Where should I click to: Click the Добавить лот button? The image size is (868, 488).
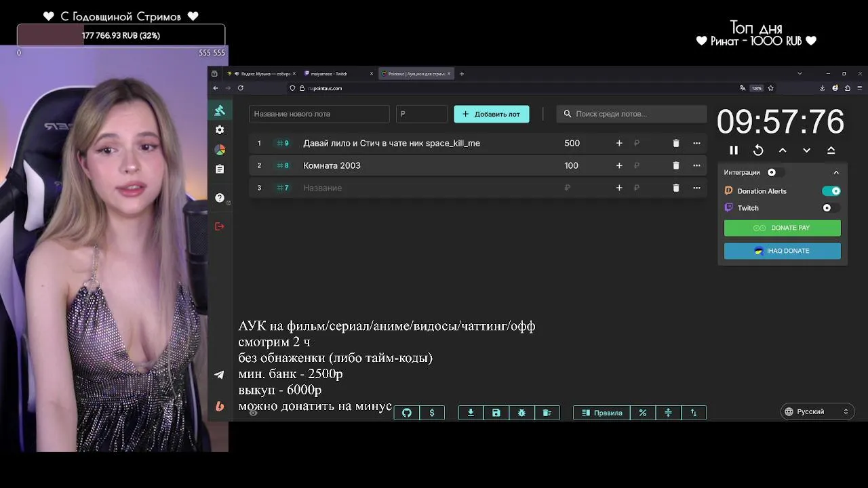(492, 114)
